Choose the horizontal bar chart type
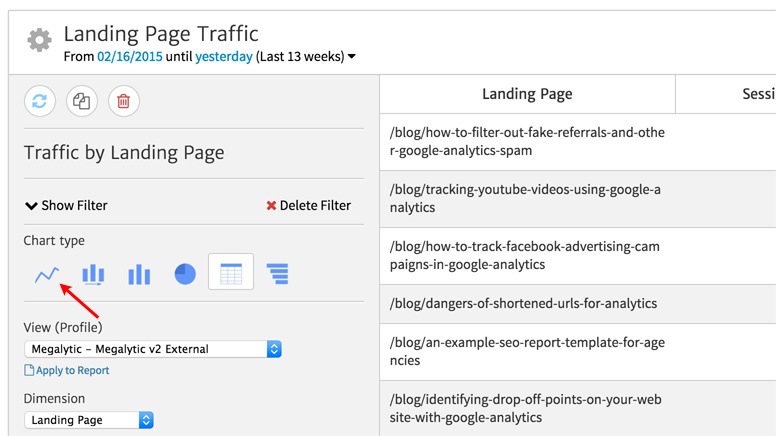This screenshot has width=776, height=436. click(277, 274)
